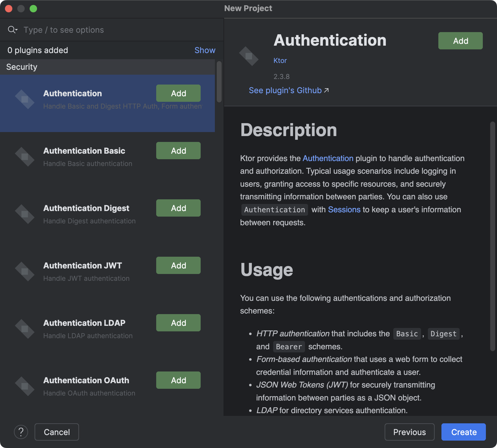This screenshot has width=497, height=448.
Task: Click the search magnifier icon
Action: pos(11,29)
